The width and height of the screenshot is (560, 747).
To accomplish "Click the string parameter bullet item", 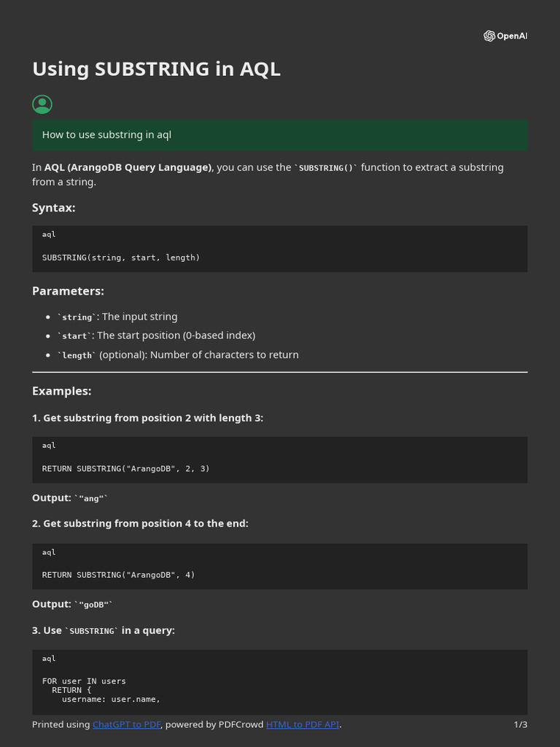I will tap(117, 317).
